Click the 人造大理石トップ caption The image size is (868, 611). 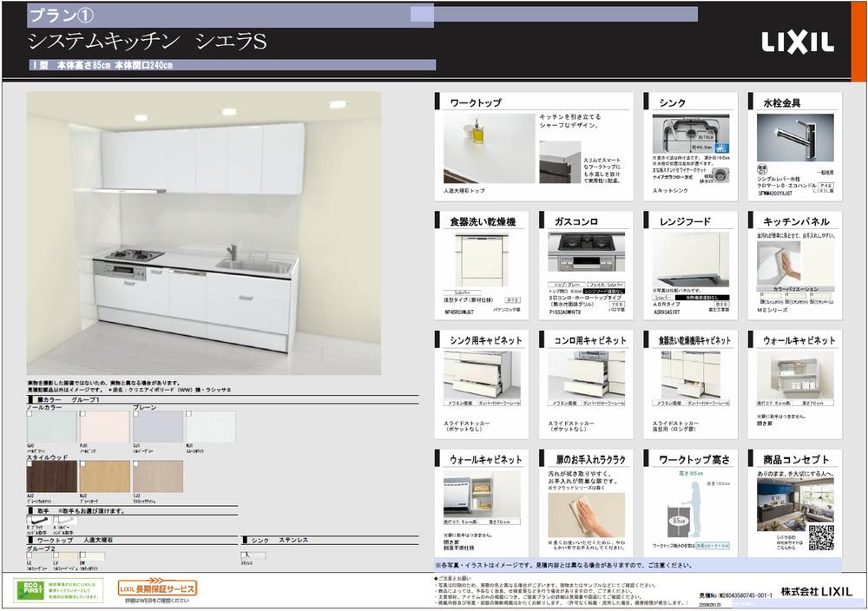pyautogui.click(x=464, y=190)
